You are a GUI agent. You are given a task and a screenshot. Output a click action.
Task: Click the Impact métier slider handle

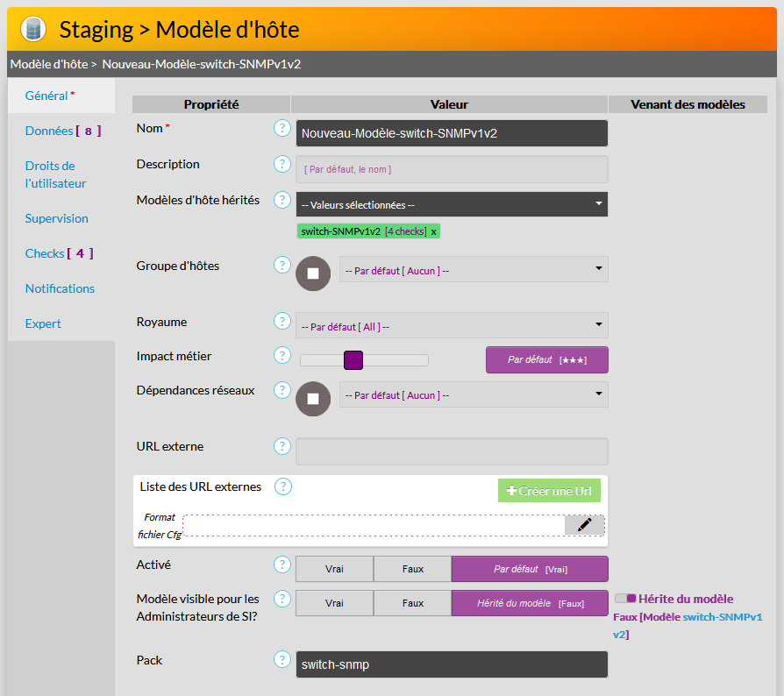click(353, 360)
